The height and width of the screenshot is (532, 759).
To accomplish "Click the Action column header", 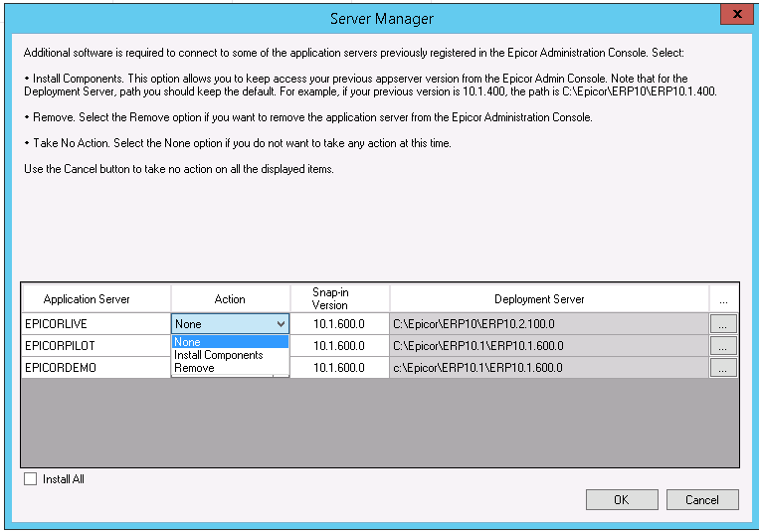I will [231, 298].
